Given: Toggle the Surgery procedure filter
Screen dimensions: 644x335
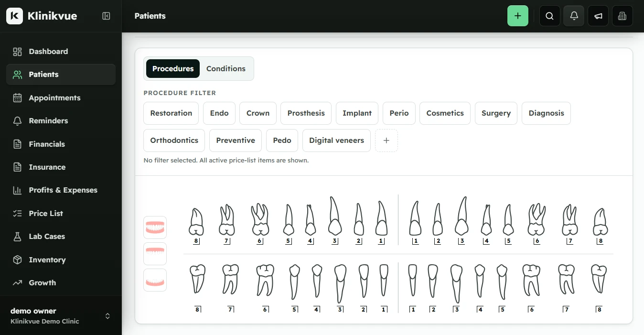Looking at the screenshot, I should [x=496, y=113].
